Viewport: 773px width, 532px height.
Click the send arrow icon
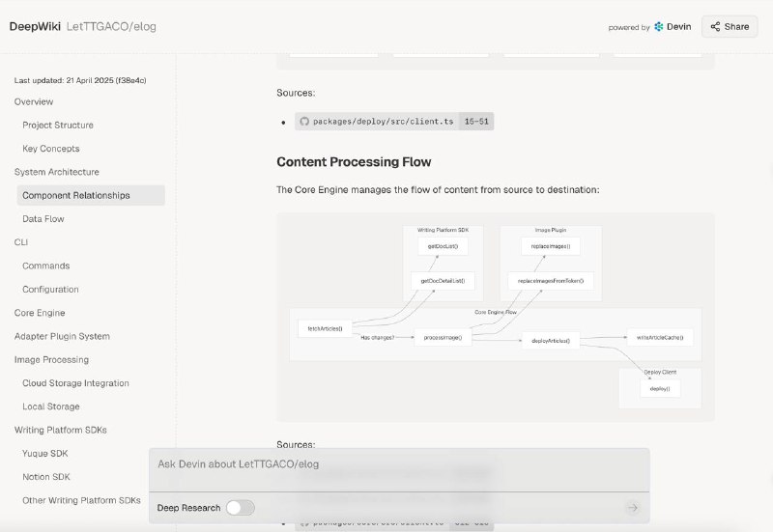point(633,508)
